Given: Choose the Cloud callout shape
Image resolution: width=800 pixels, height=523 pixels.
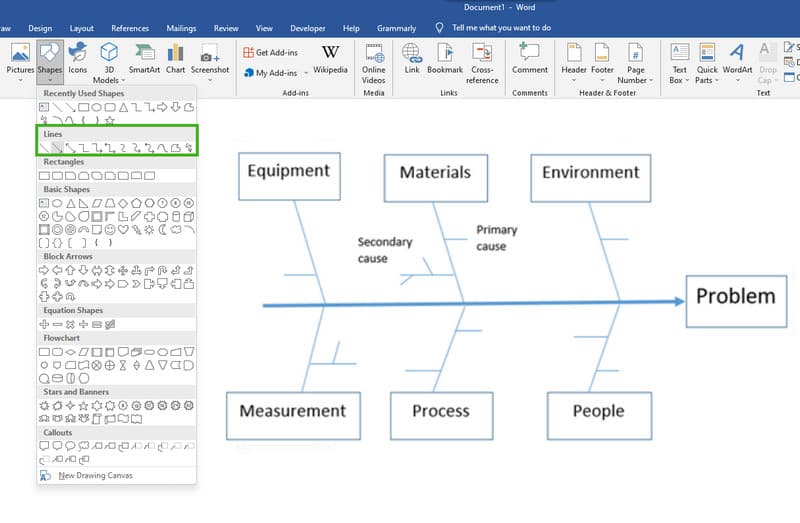Looking at the screenshot, I should click(x=84, y=446).
